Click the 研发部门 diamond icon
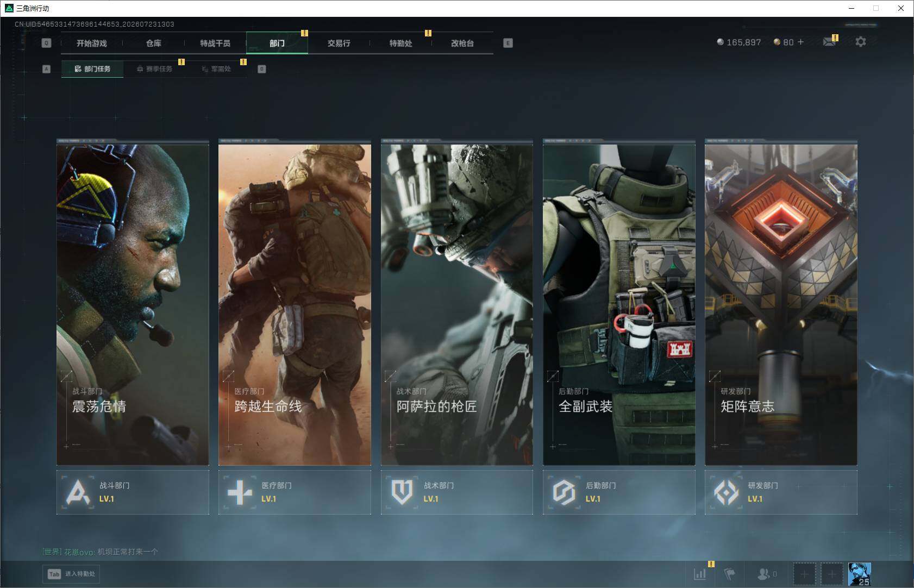914x588 pixels. click(x=726, y=492)
